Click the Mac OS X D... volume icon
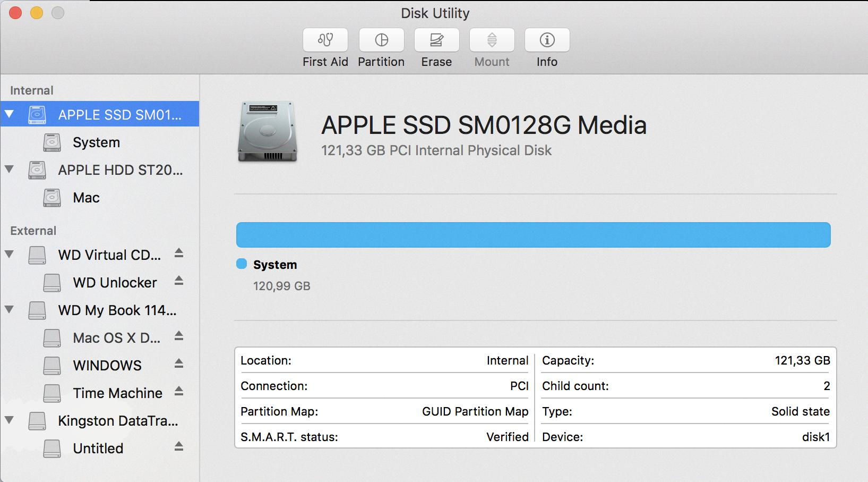Screen dimensions: 868x482 (x=52, y=338)
